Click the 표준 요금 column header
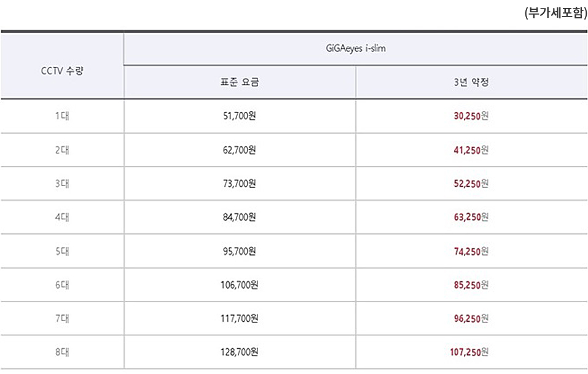Viewport: 588px width, 374px height. point(240,82)
